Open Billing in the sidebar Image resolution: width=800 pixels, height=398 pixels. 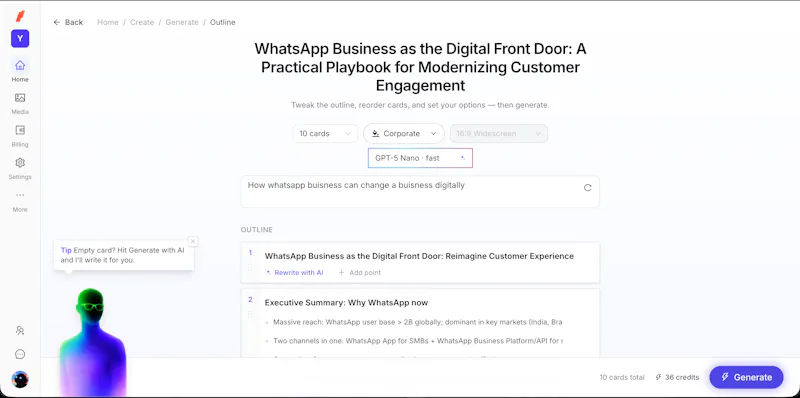[x=20, y=136]
